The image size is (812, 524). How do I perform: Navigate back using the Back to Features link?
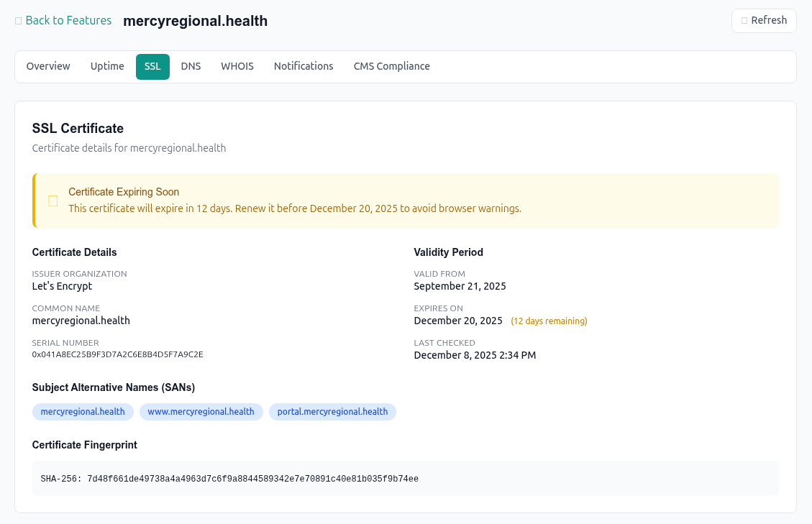click(x=68, y=20)
